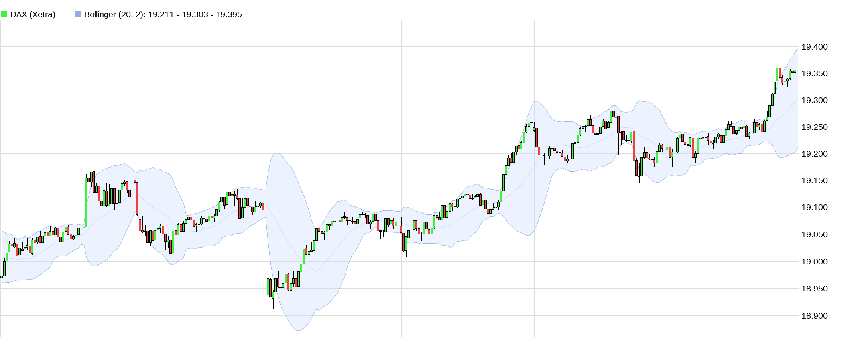Click the Bollinger values 19.211 - 19.303 - 19.395
The width and height of the screenshot is (868, 337).
195,14
